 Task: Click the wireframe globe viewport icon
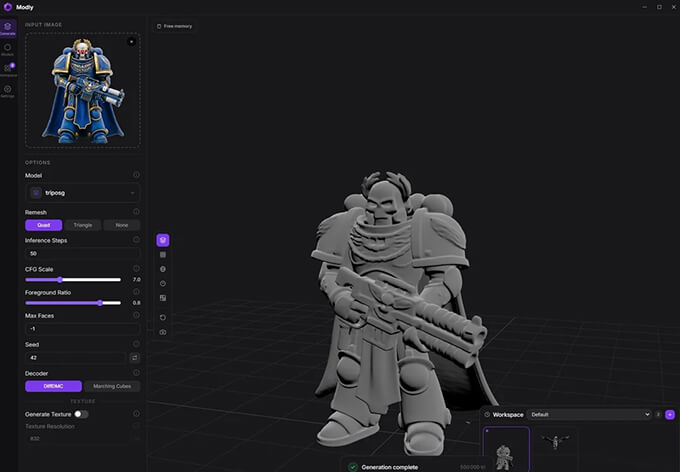(x=163, y=269)
